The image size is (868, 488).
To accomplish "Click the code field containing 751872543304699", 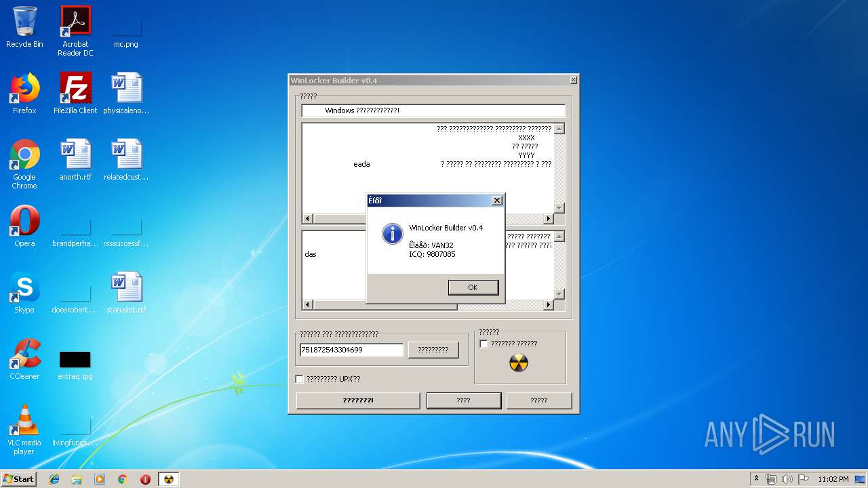I will click(351, 350).
